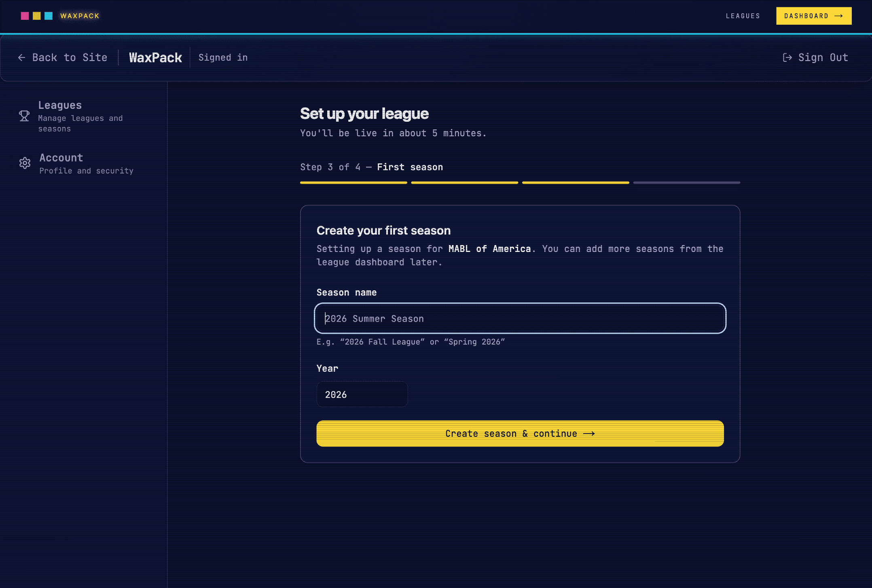Click the fourth unfilled progress step bar
The height and width of the screenshot is (588, 872).
[687, 183]
